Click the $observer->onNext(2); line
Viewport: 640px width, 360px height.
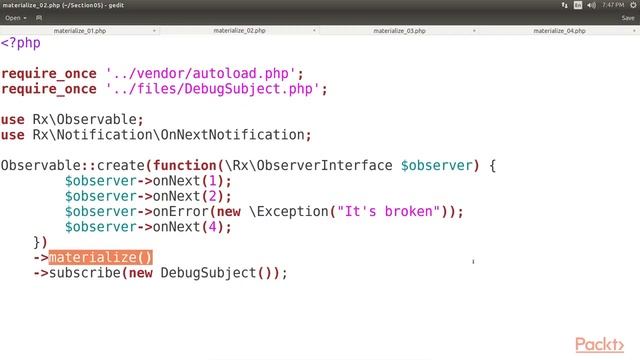[148, 196]
